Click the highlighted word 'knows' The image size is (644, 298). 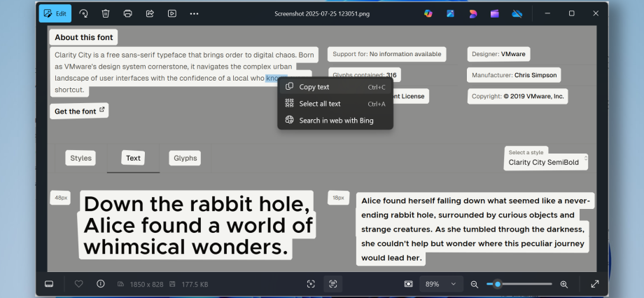[276, 79]
